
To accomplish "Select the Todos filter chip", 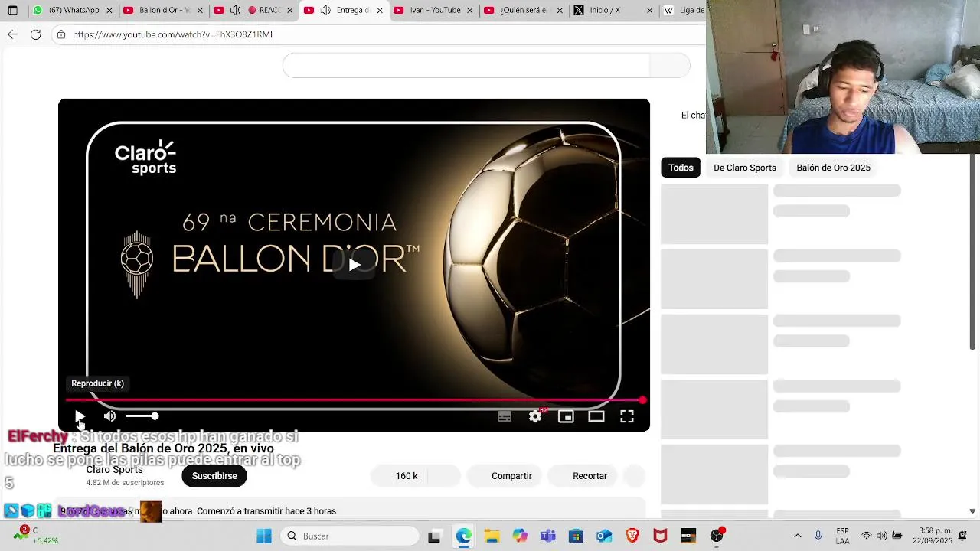I will 681,168.
